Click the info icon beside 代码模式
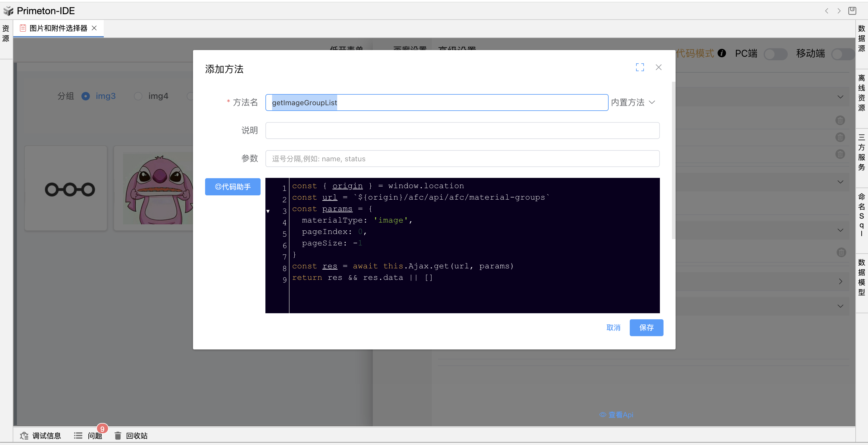This screenshot has height=445, width=868. (721, 53)
